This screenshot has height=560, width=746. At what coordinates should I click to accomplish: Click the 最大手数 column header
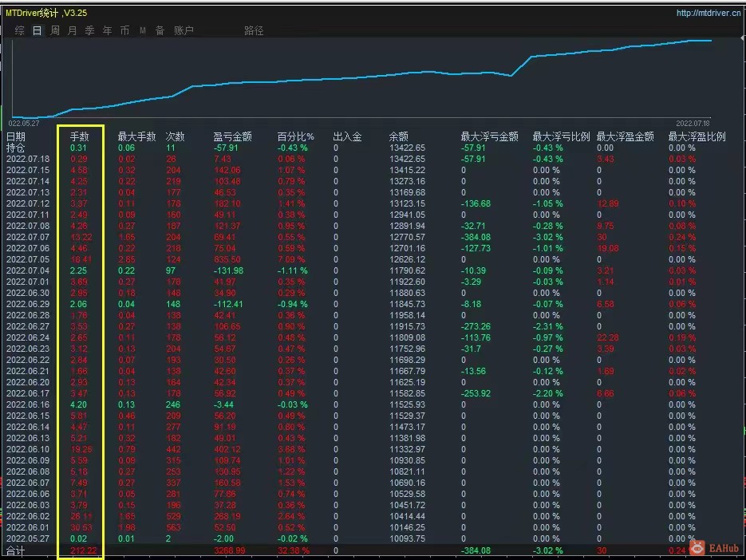[x=137, y=136]
